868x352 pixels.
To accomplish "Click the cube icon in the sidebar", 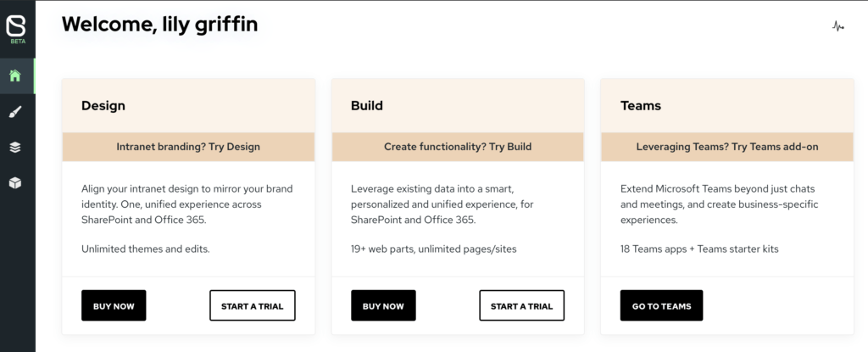I will tap(15, 183).
